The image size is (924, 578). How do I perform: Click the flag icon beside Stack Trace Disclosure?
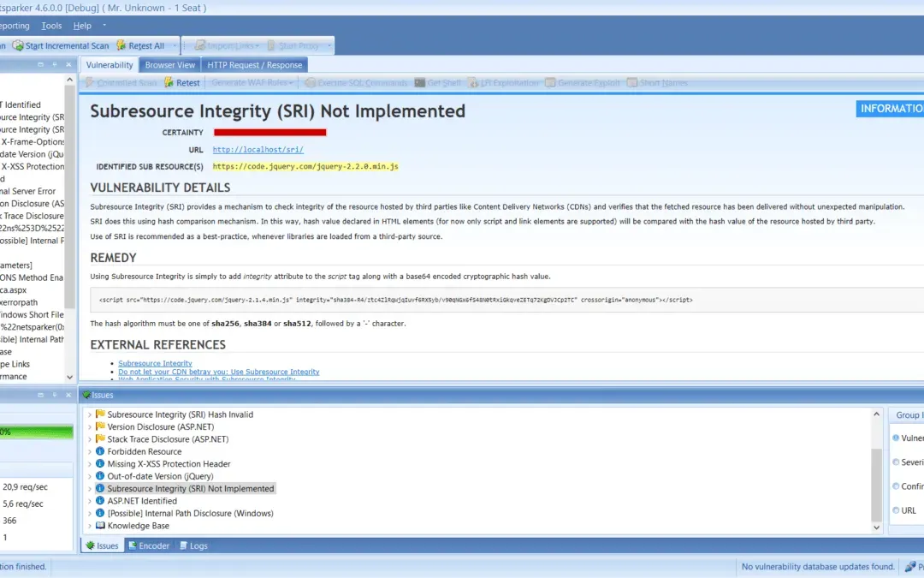point(100,438)
